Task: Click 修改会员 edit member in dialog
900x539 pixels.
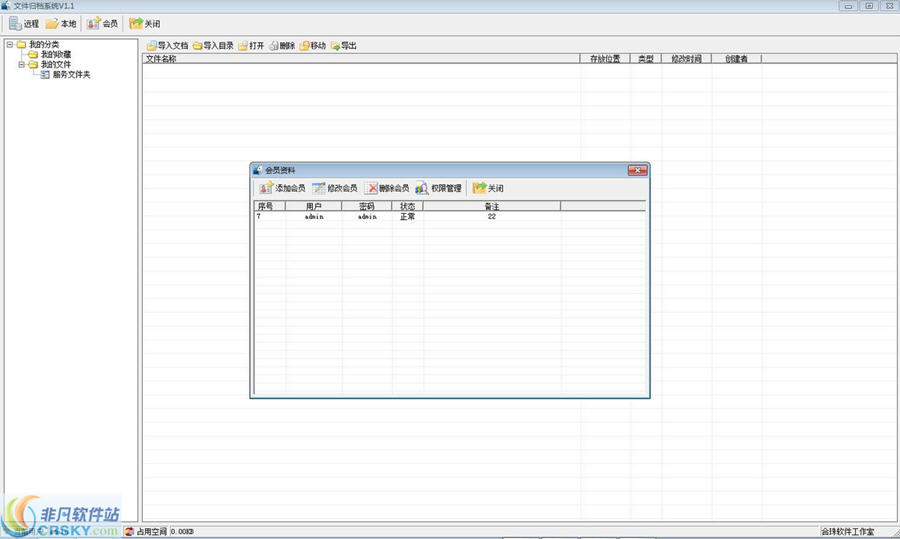Action: click(335, 188)
